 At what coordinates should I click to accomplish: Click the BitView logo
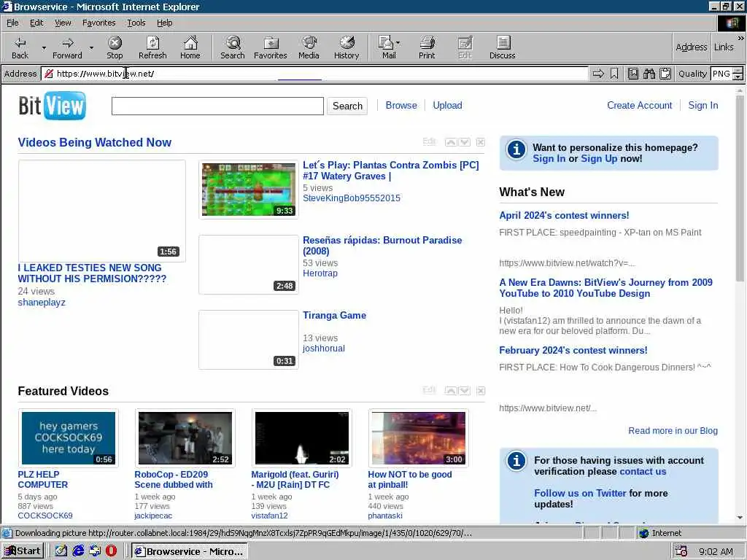(53, 106)
